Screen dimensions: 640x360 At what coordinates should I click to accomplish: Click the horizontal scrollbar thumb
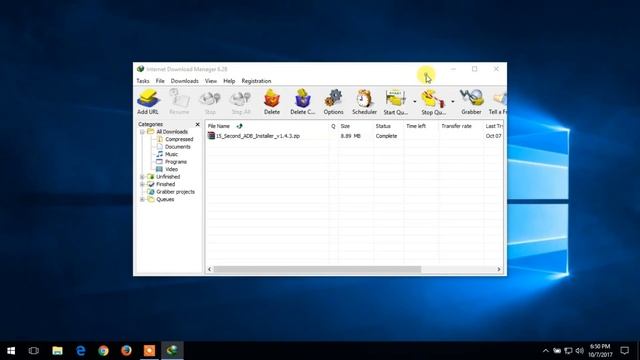(x=317, y=269)
